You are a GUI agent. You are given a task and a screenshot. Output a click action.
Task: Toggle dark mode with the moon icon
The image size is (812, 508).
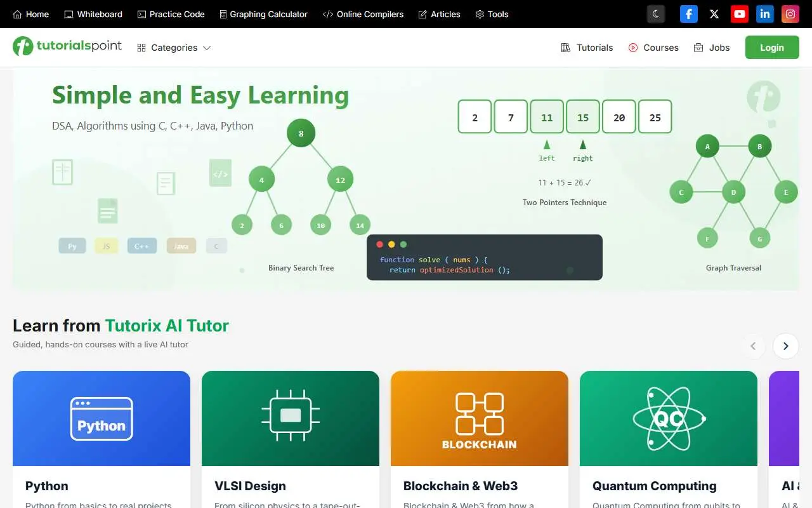pyautogui.click(x=656, y=14)
